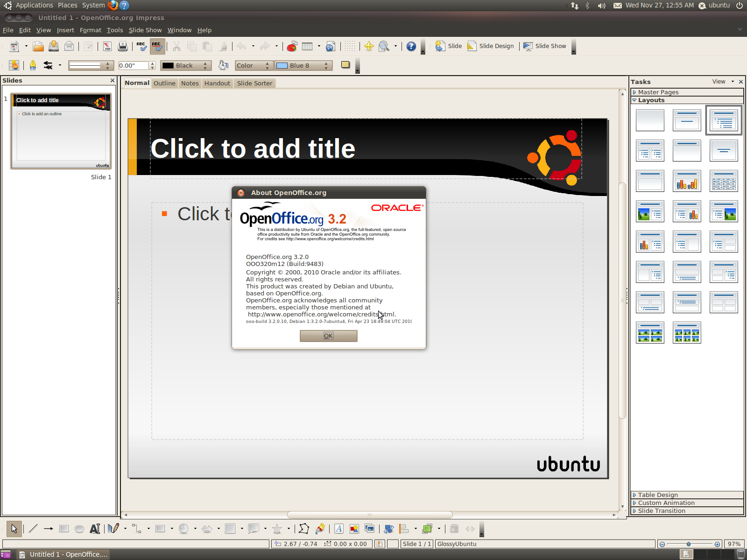Viewport: 747px width, 560px height.
Task: Open the Slide Show menu
Action: point(145,30)
